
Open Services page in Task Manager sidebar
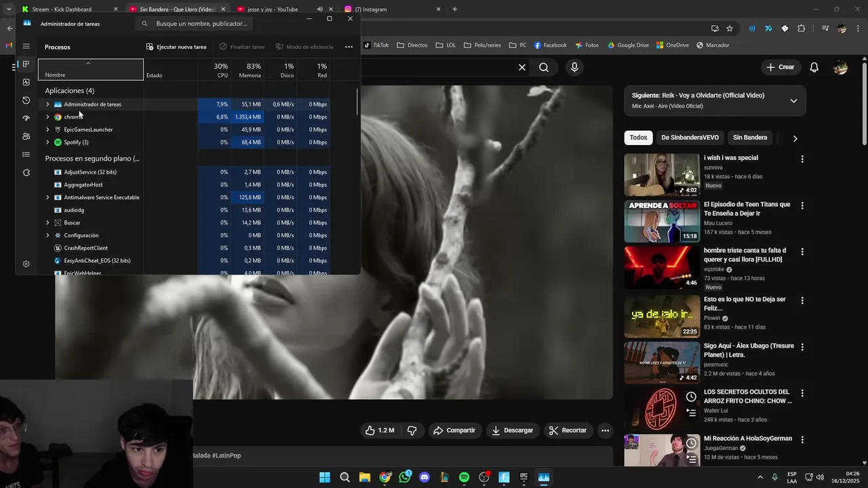[x=26, y=173]
